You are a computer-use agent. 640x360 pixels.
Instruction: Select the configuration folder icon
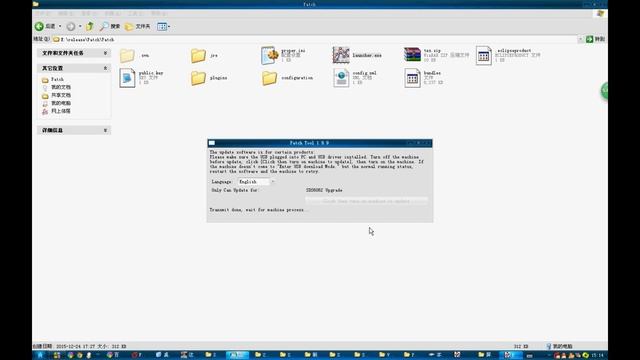(269, 78)
